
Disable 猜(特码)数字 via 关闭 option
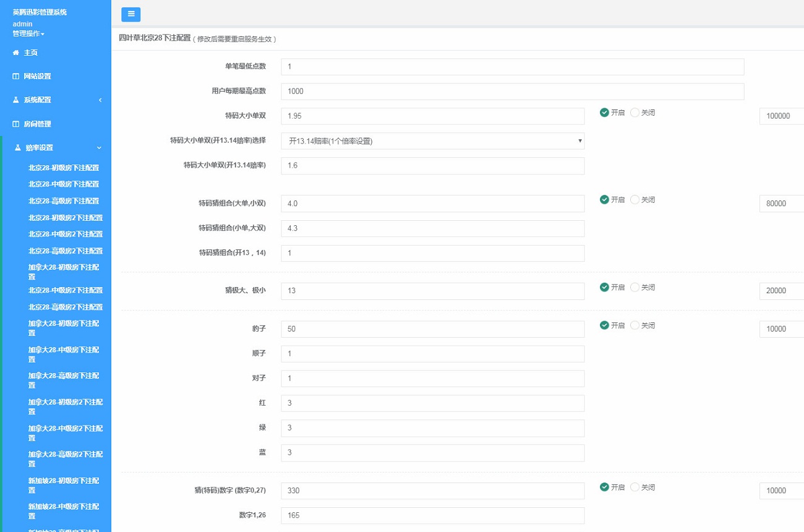[635, 487]
